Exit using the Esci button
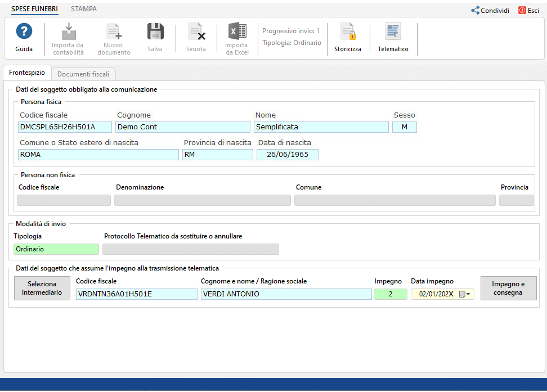 tap(529, 11)
